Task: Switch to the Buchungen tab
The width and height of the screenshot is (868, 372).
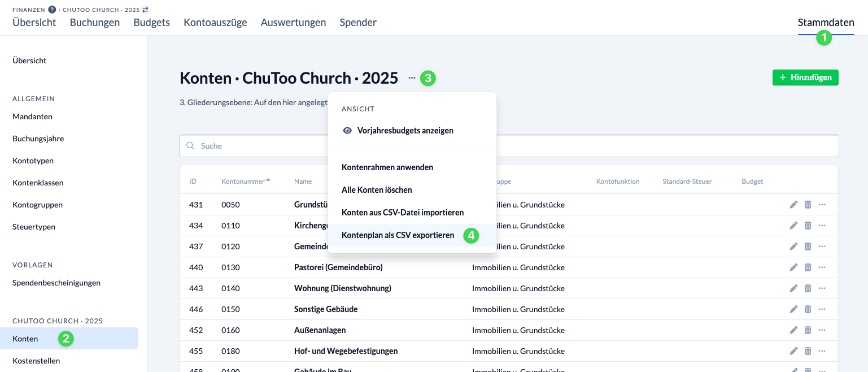Action: (95, 23)
